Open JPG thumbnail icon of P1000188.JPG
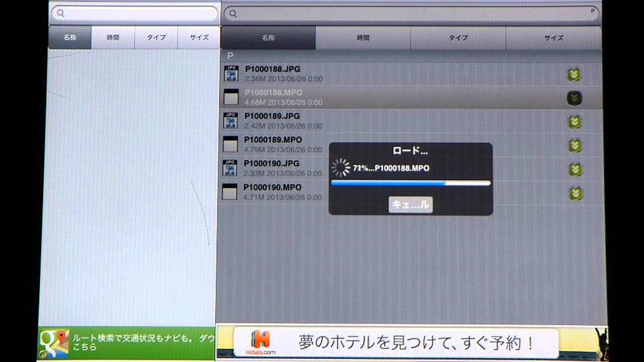The image size is (644, 362). pos(231,73)
